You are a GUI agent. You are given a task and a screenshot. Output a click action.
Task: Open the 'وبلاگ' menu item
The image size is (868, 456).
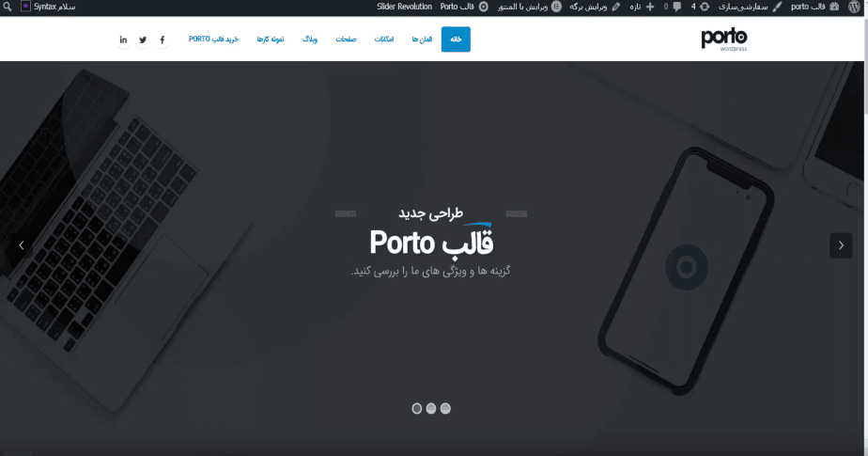pyautogui.click(x=309, y=39)
